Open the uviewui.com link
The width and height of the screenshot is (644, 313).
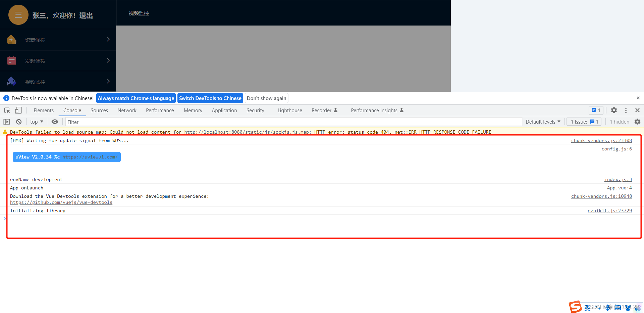pos(90,157)
